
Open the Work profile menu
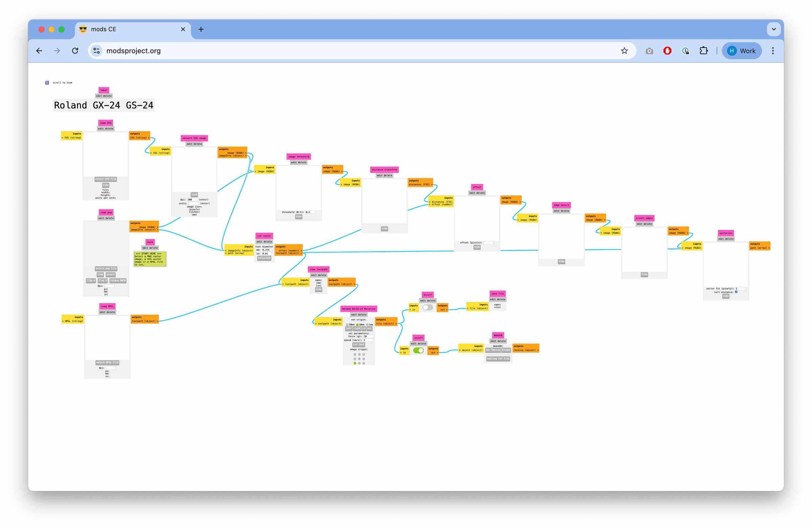(x=742, y=51)
